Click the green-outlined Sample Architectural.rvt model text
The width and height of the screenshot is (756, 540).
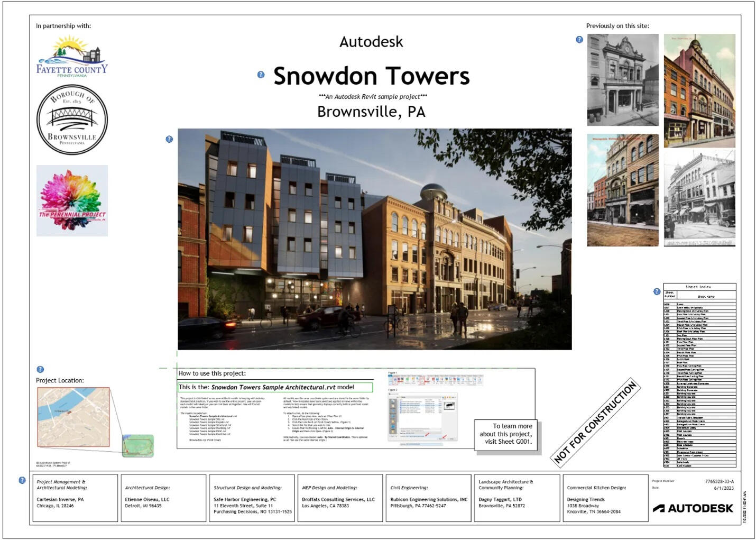(275, 387)
